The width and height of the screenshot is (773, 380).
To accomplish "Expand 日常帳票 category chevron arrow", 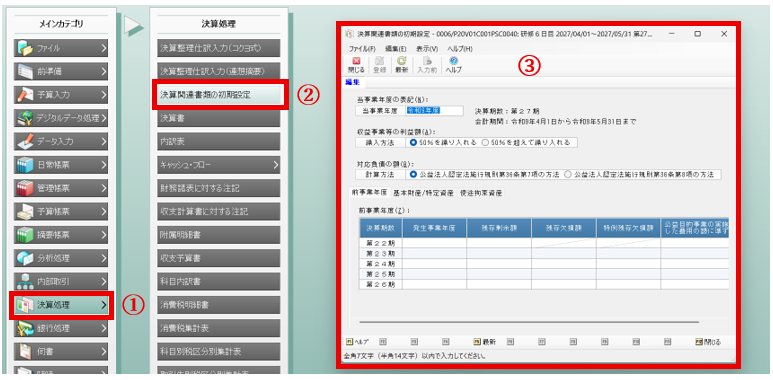I will (x=104, y=165).
